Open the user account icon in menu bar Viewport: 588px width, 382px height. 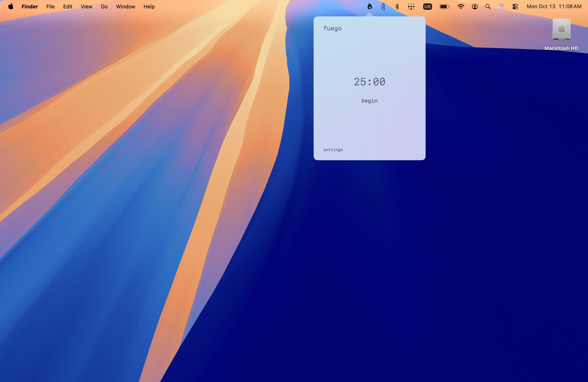[475, 7]
